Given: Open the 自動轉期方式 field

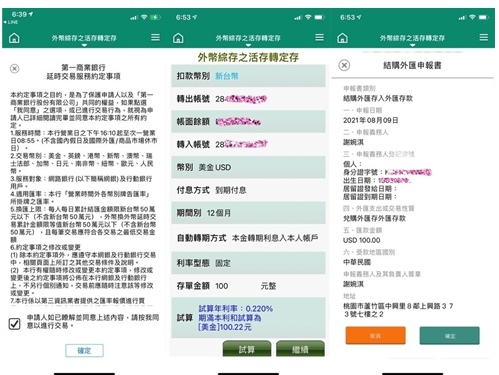Looking at the screenshot, I should [x=248, y=238].
